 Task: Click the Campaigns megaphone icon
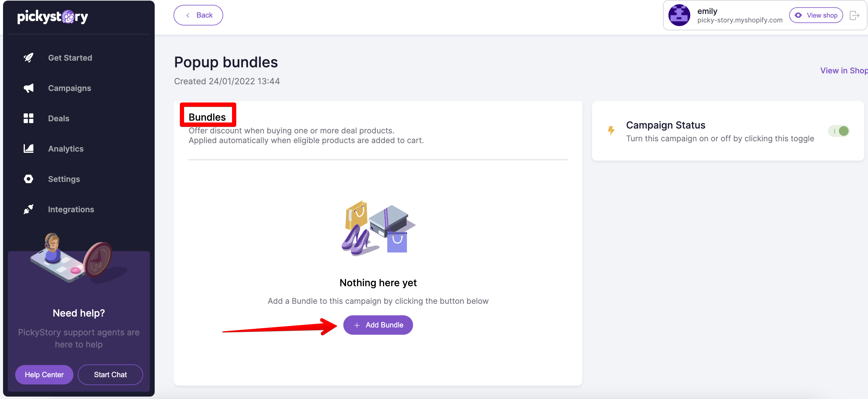point(29,88)
